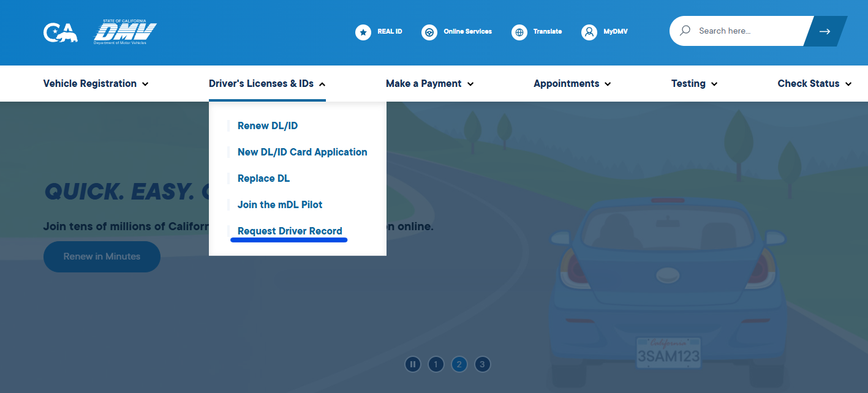This screenshot has width=868, height=393.
Task: Select Request Driver Record
Action: point(290,231)
